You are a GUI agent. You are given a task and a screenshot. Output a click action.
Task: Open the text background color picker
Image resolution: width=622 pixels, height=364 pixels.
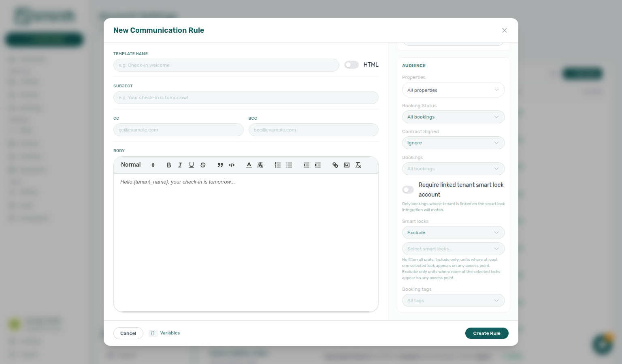pyautogui.click(x=260, y=165)
